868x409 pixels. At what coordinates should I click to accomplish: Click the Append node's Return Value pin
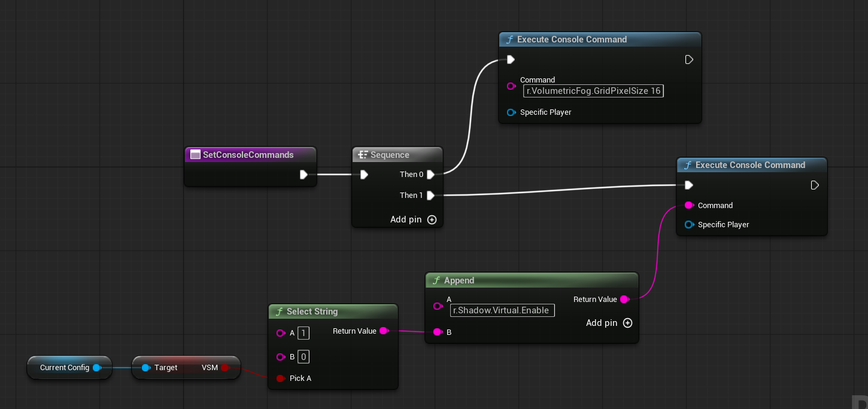pos(624,299)
